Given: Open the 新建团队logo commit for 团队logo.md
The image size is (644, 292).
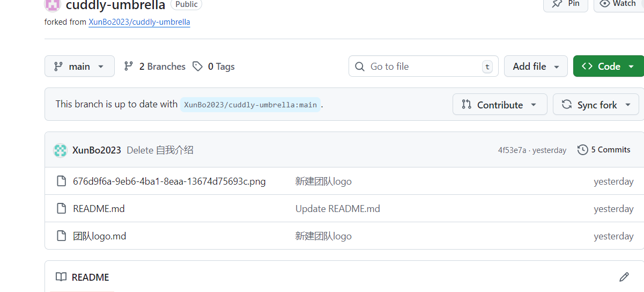Looking at the screenshot, I should click(323, 236).
